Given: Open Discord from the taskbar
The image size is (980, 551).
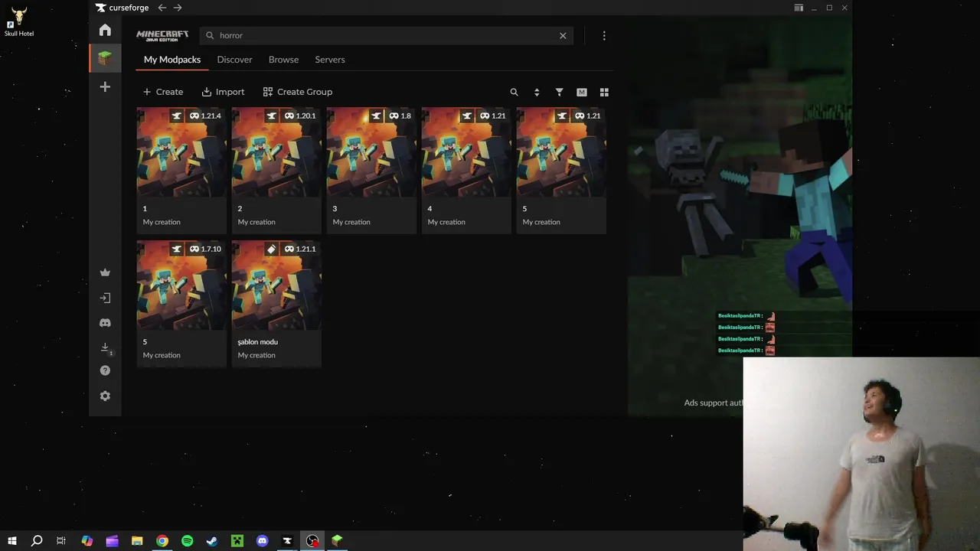Looking at the screenshot, I should 263,541.
